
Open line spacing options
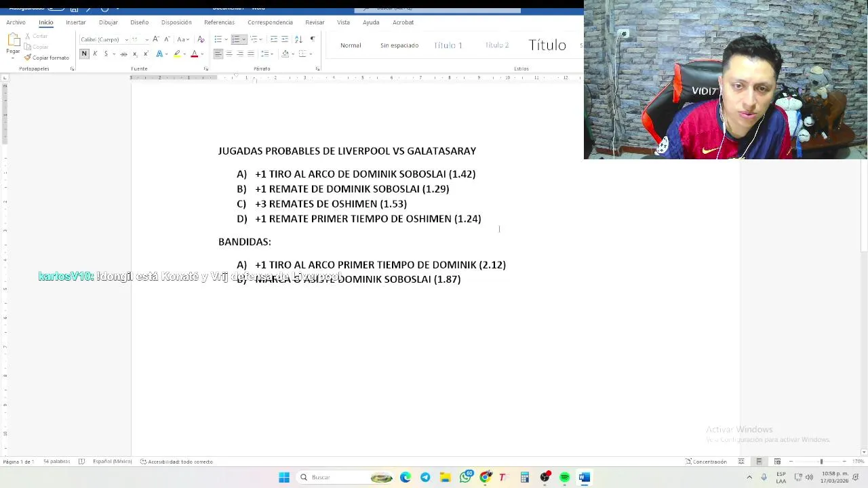click(x=266, y=54)
